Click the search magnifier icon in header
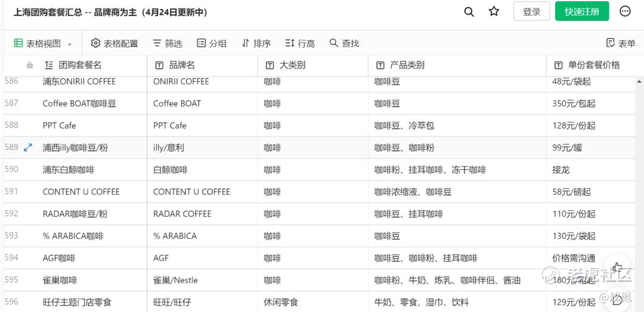This screenshot has height=312, width=644. tap(469, 12)
